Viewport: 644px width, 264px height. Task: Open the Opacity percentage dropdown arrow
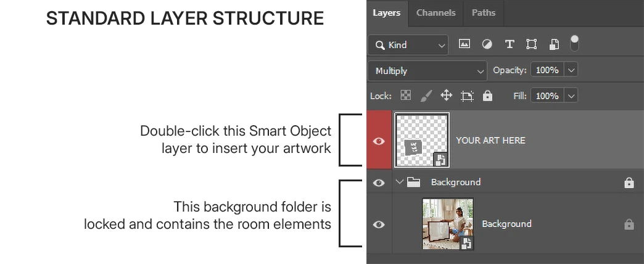(x=571, y=70)
